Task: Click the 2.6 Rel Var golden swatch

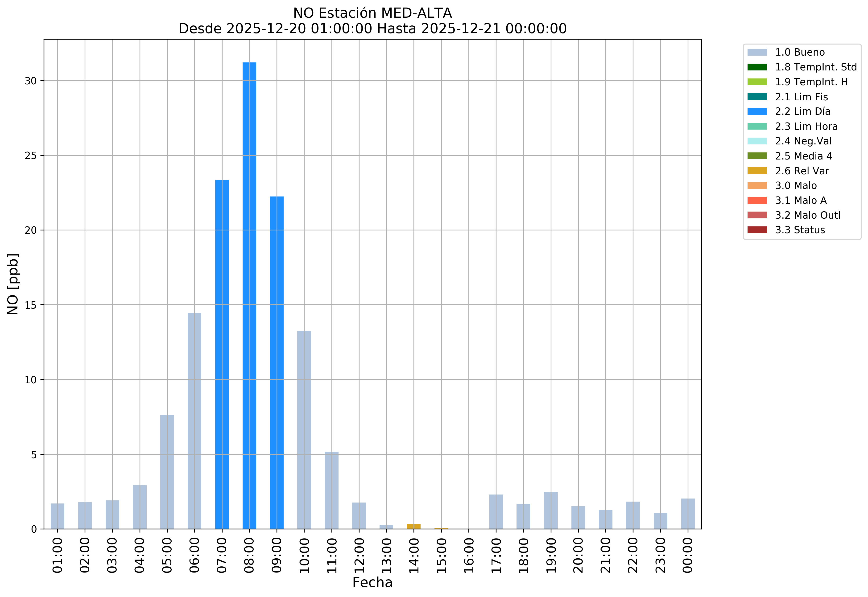Action: pos(757,171)
